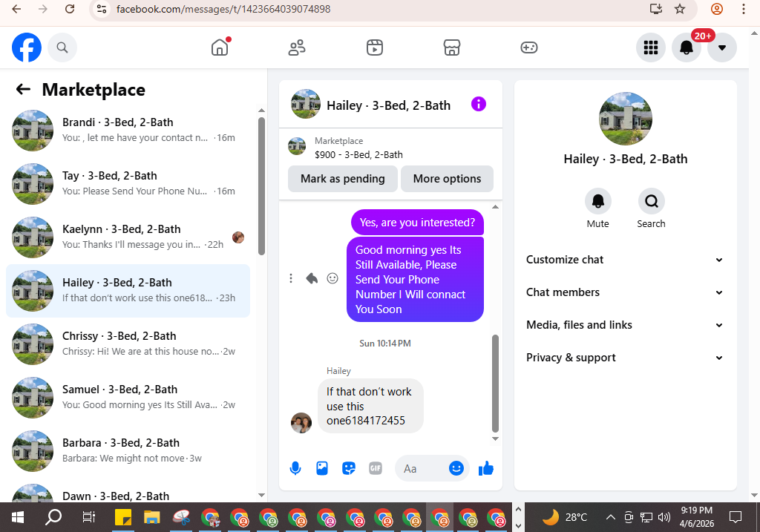Search in conversation with Search icon

[x=651, y=201]
